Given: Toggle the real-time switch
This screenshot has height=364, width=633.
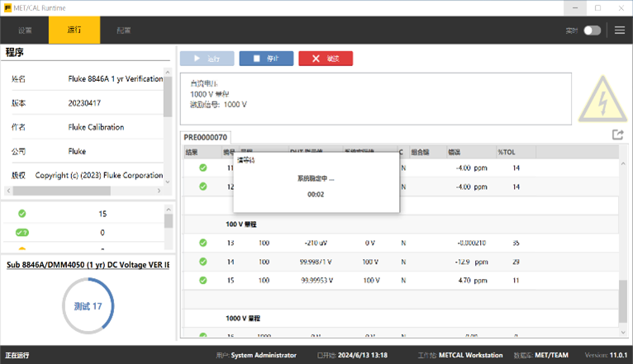Looking at the screenshot, I should (x=593, y=31).
